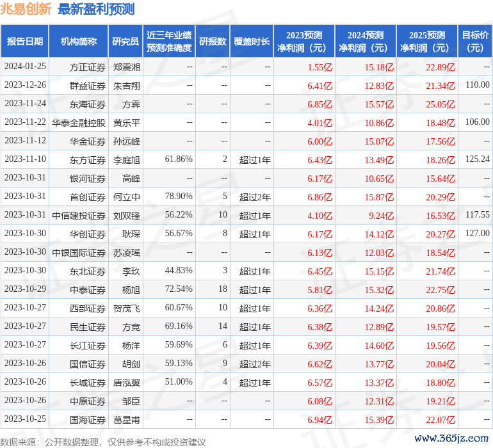The height and width of the screenshot is (448, 493).
Task: Click accuracy value 78.90%
Action: (x=179, y=196)
